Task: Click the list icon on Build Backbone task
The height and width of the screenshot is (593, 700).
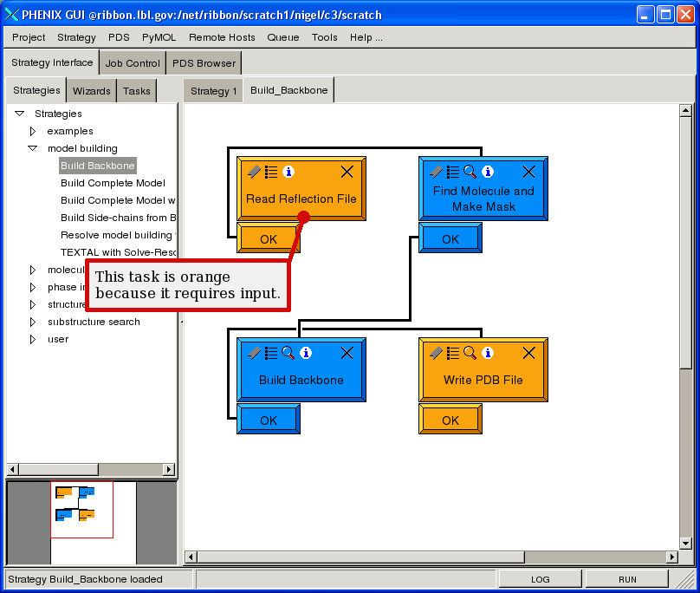Action: (x=271, y=353)
